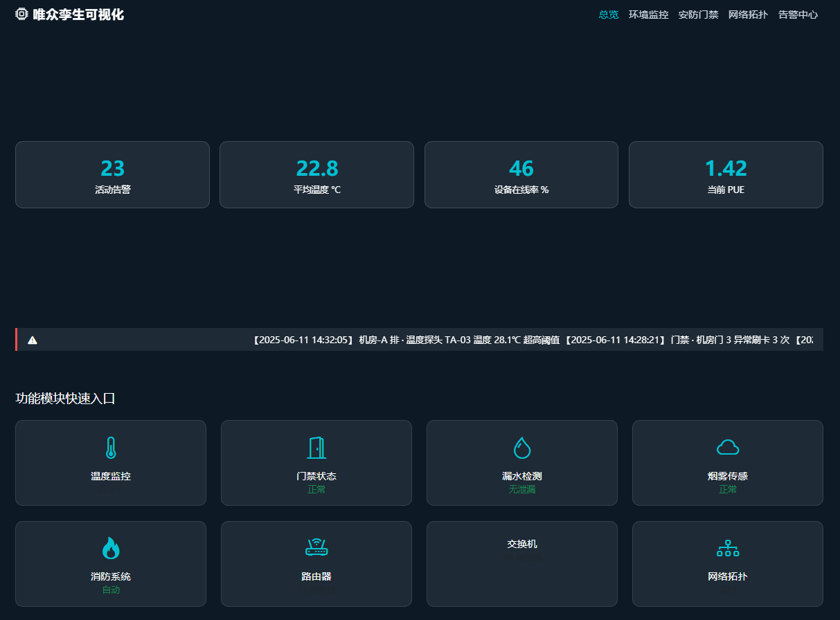This screenshot has height=620, width=840.
Task: Go to 安防门禁 in the top navigation
Action: coord(698,15)
